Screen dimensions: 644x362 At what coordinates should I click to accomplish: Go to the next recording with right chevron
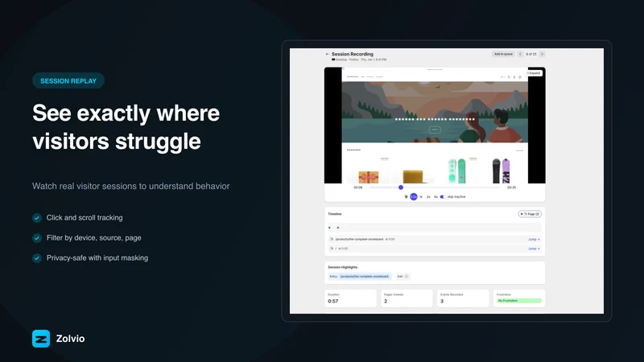tap(542, 54)
